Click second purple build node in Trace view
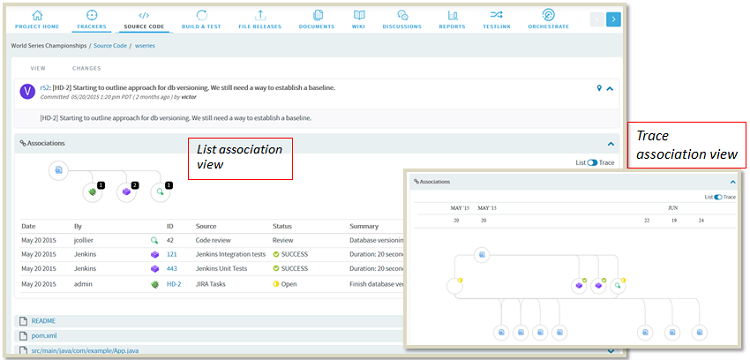The height and width of the screenshot is (360, 750). [598, 286]
